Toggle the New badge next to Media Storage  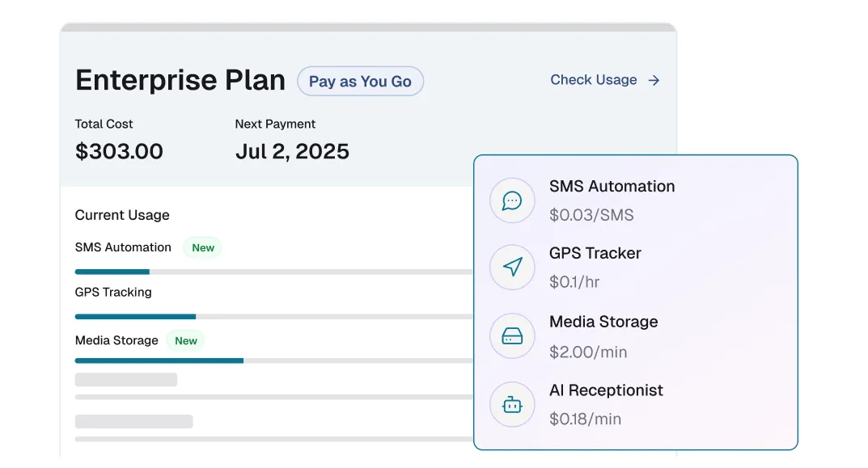[185, 340]
